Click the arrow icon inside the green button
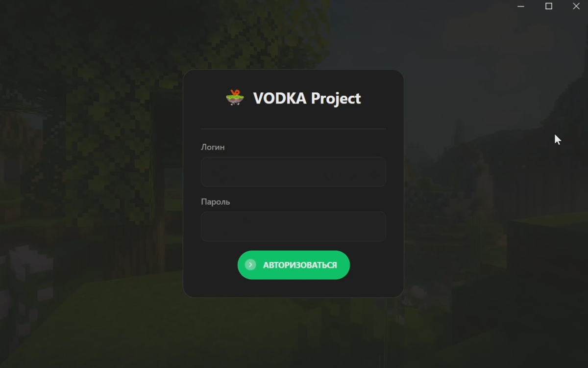Screen dimensions: 588x368 pyautogui.click(x=250, y=265)
